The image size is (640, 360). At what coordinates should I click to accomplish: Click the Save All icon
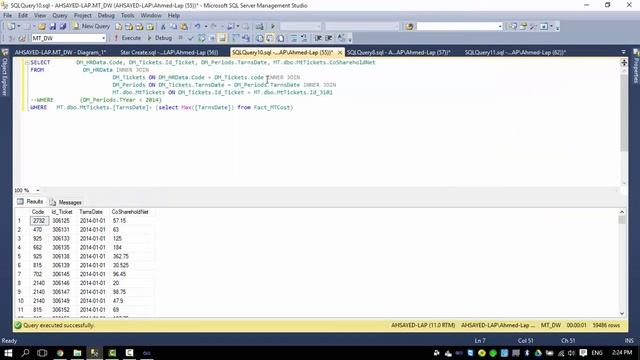click(63, 27)
